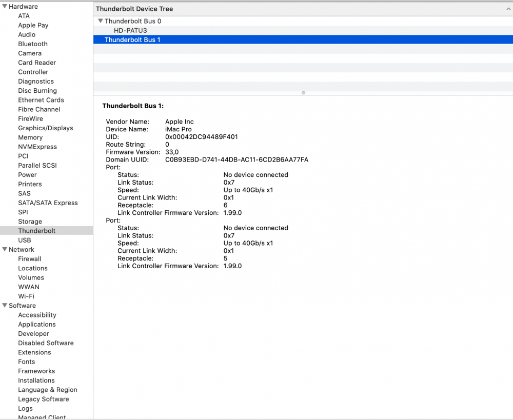Select Printers in the sidebar
Screen dimensions: 513x420
(x=30, y=184)
